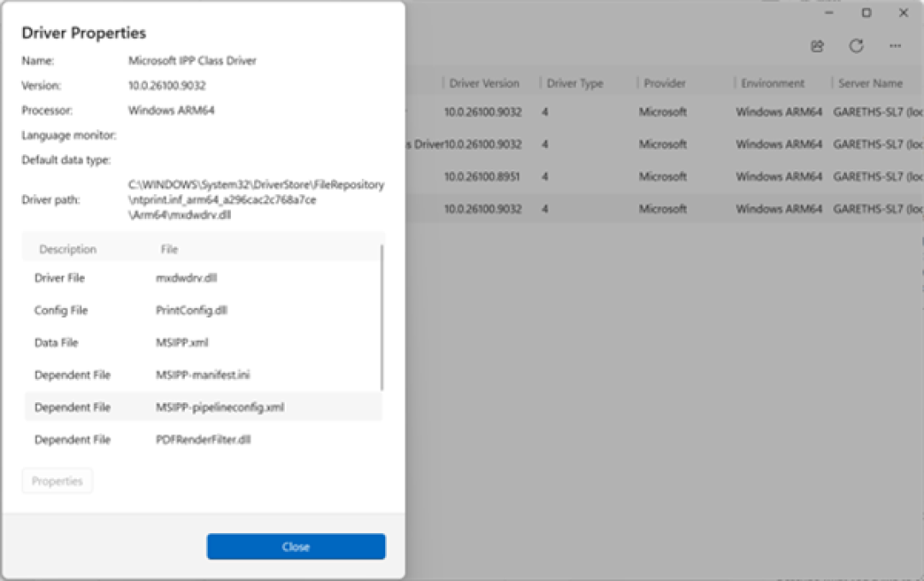Click the file list vertical scrollbar
Screen dimensions: 924x581
(x=382, y=317)
